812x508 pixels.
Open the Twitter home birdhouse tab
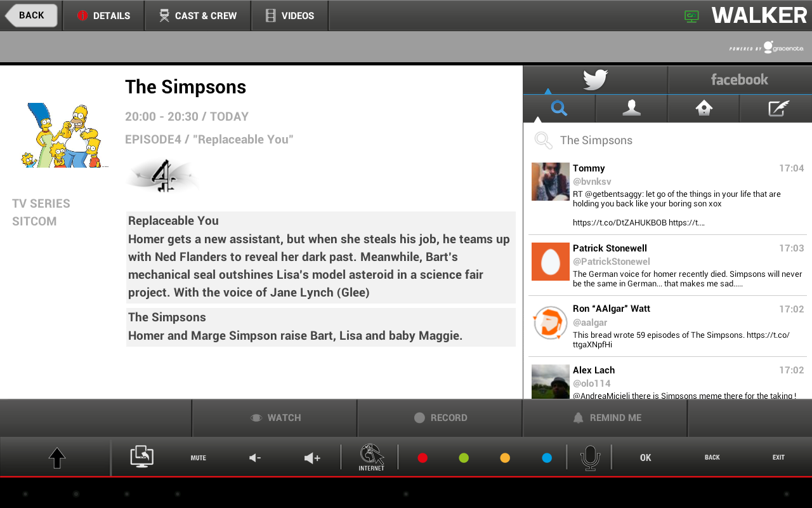point(704,109)
